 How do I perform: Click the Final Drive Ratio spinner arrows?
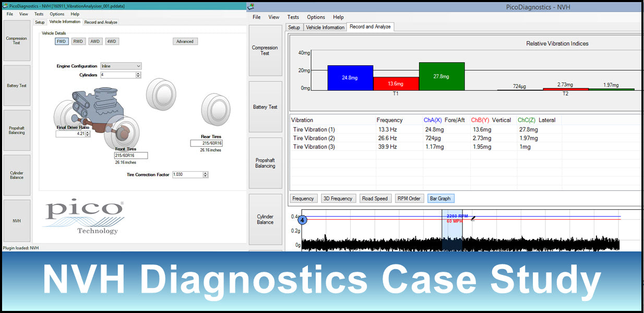coord(88,134)
